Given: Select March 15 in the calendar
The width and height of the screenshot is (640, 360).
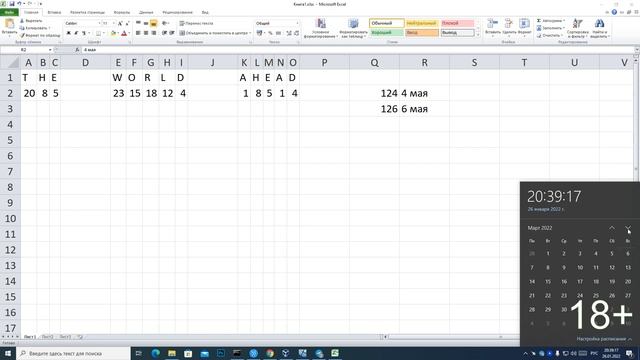Looking at the screenshot, I should [548, 282].
